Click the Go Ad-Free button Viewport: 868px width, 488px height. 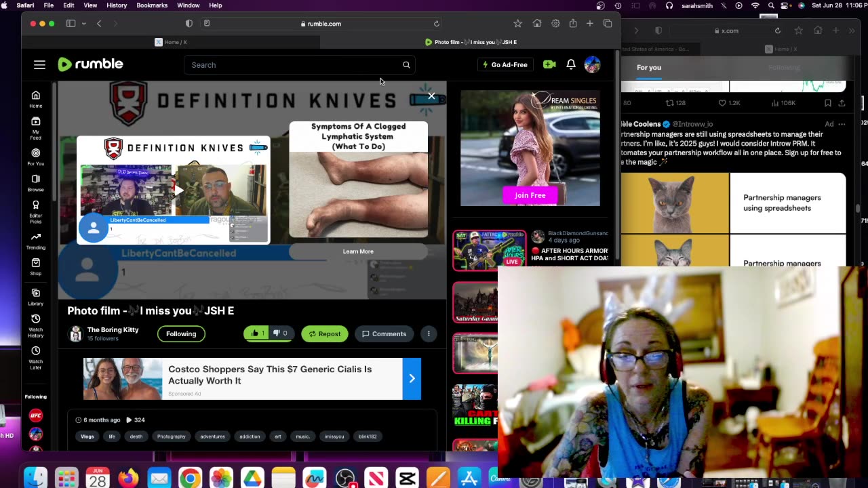(x=505, y=64)
